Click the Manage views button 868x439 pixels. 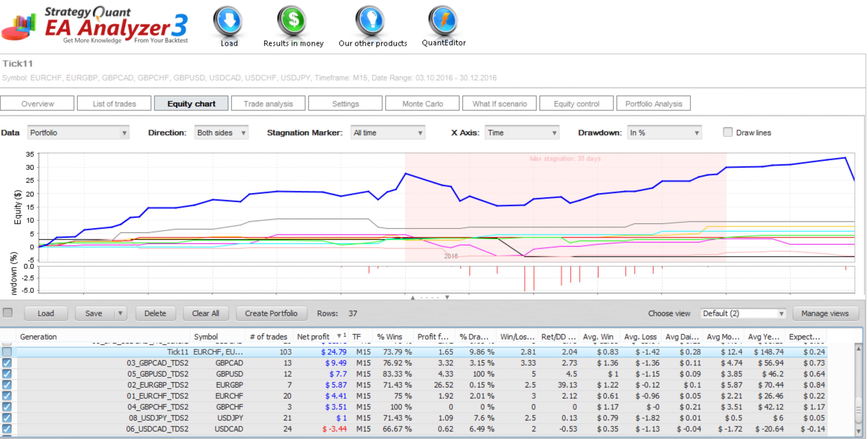[x=825, y=313]
